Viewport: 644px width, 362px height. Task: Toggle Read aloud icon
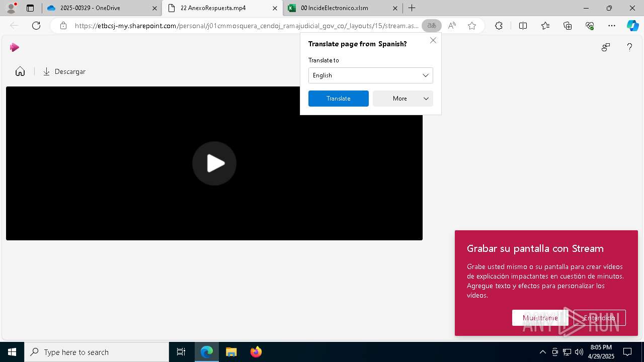[x=452, y=26]
